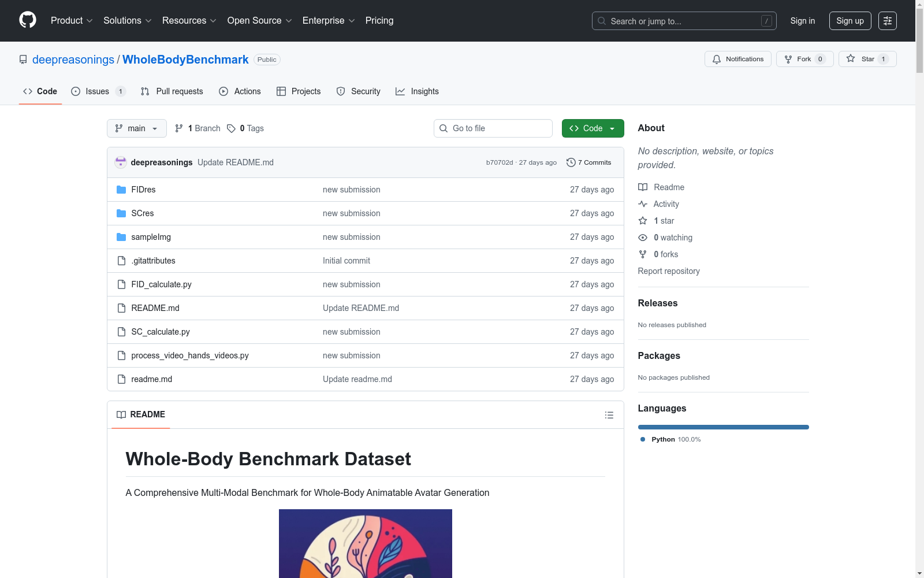Image resolution: width=924 pixels, height=578 pixels.
Task: Open the Projects tab
Action: pos(299,91)
